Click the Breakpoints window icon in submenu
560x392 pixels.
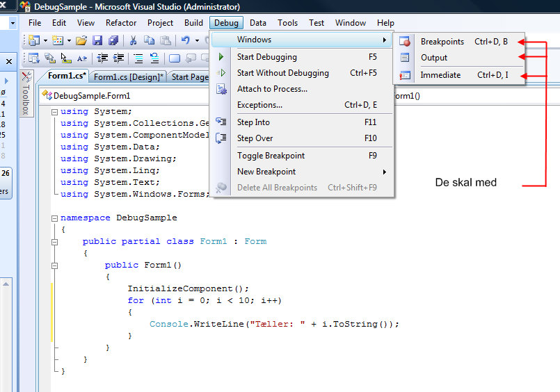pos(405,42)
